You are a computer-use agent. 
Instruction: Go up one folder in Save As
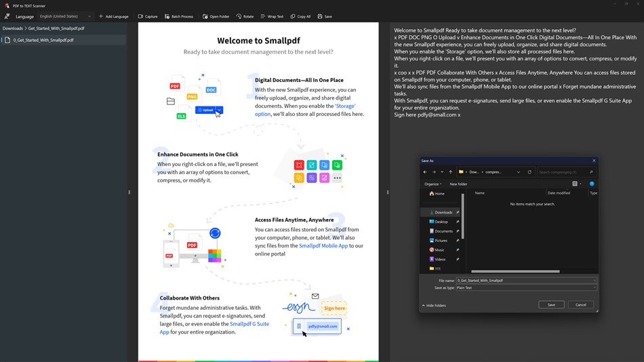(451, 172)
